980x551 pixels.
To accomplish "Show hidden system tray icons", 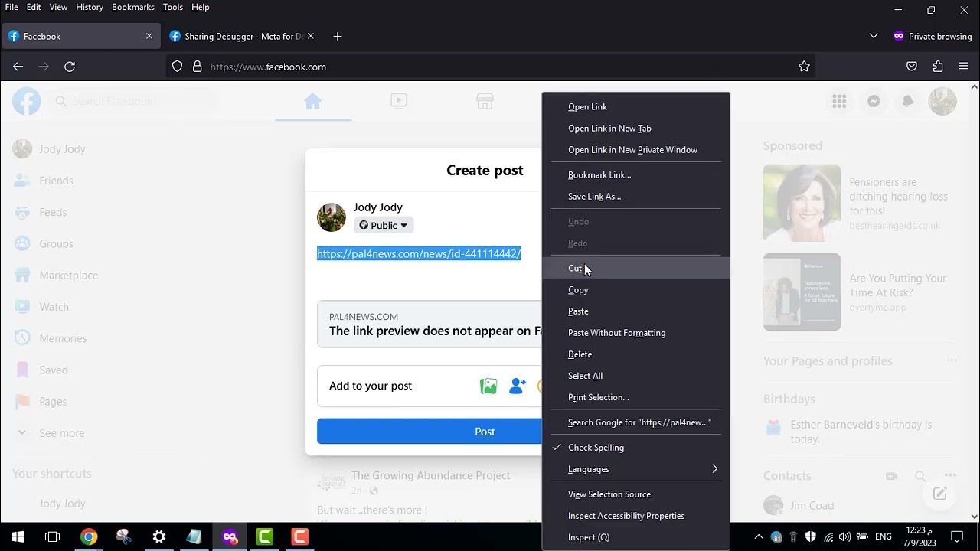I will pos(759,536).
